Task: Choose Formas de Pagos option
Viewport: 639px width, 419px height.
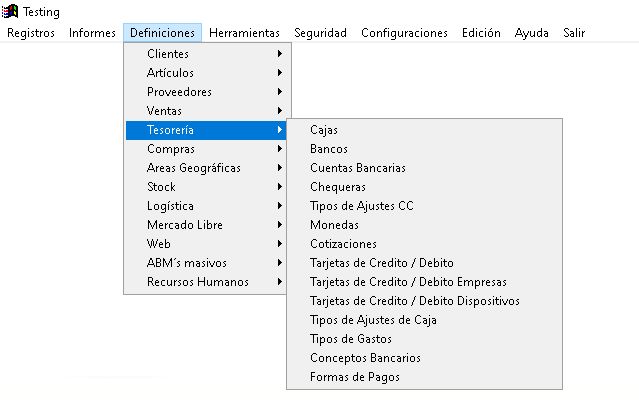Action: coord(355,377)
